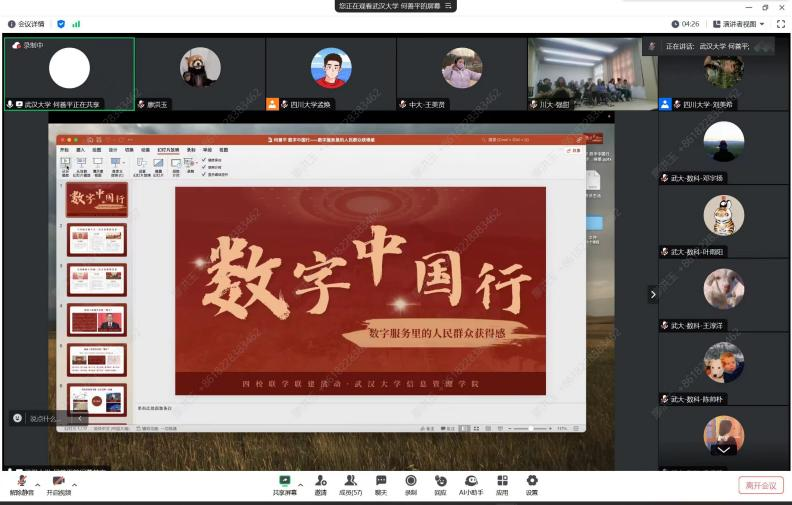Toggle full screen mode icon
Screen dimensions: 792x505
(x=780, y=24)
